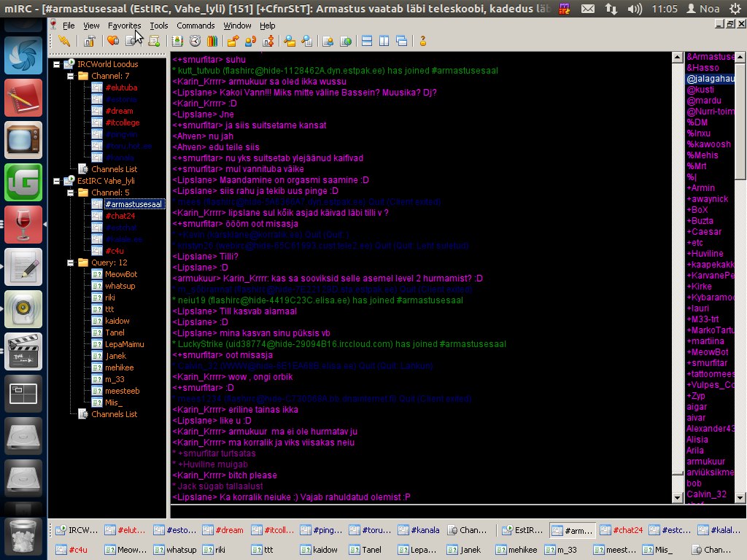Open the Window menu
This screenshot has height=560, width=747.
237,26
